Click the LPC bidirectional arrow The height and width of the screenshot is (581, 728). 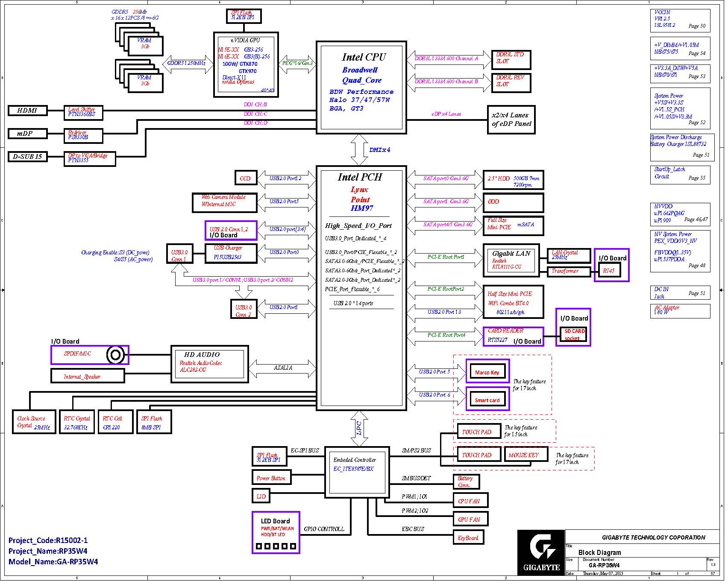[x=359, y=428]
